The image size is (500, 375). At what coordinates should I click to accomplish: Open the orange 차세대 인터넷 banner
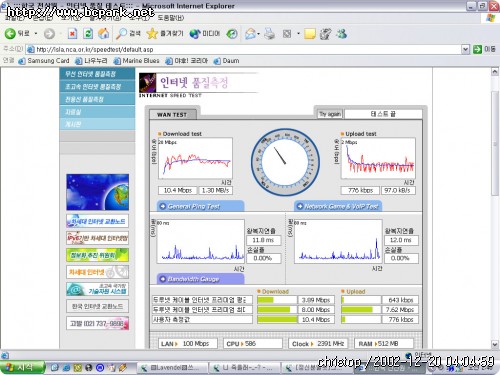coord(97,272)
